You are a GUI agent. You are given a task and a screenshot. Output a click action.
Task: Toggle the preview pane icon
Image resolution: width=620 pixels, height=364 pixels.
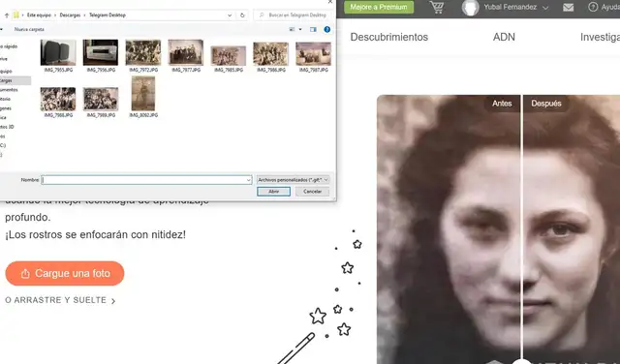click(313, 29)
